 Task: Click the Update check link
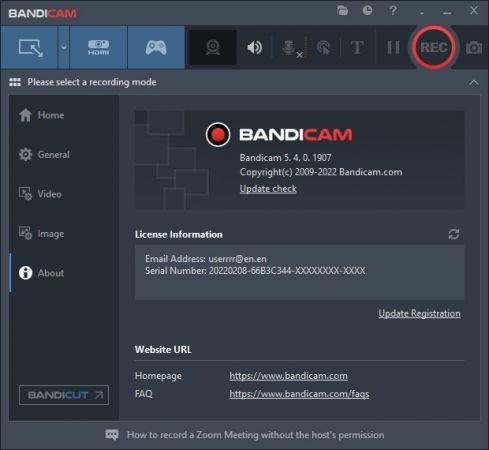[x=268, y=189]
